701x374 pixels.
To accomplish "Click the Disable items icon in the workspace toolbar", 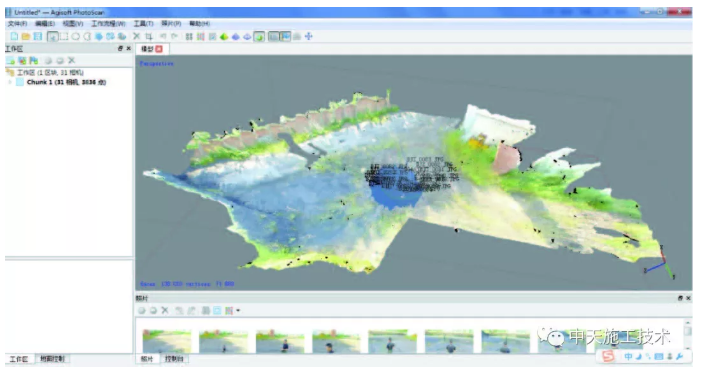I will [x=60, y=60].
